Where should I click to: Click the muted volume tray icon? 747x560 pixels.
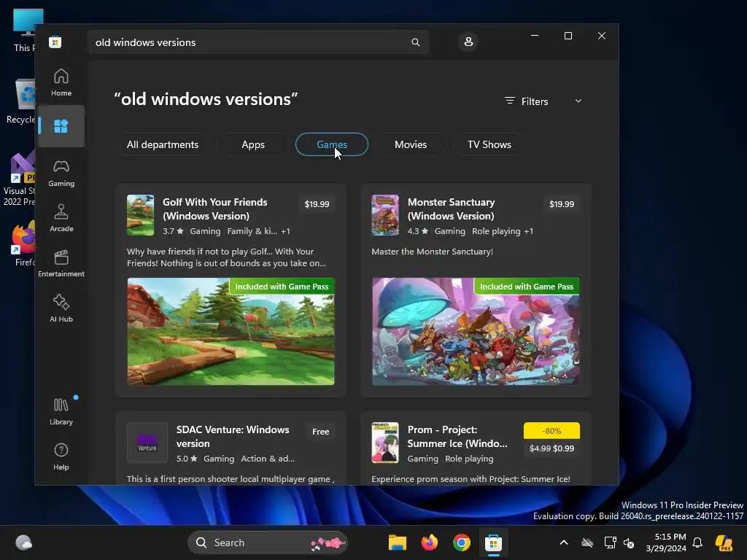[x=629, y=542]
